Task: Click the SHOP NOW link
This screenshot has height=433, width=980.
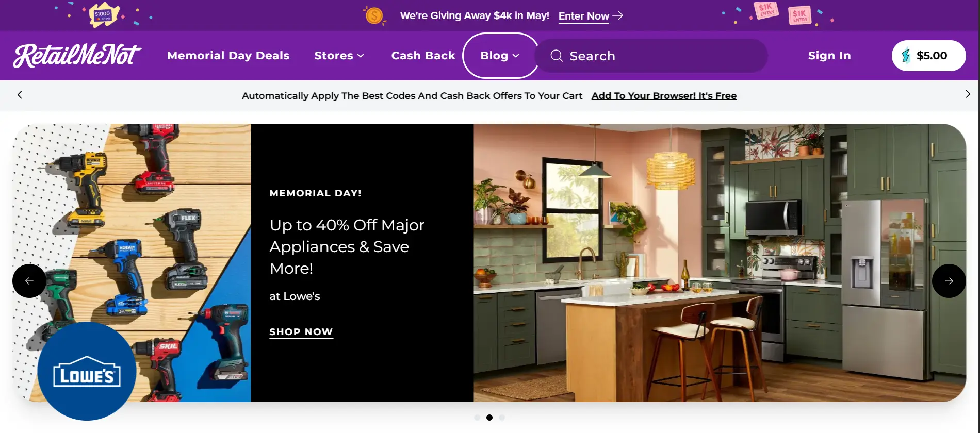Action: (x=301, y=332)
